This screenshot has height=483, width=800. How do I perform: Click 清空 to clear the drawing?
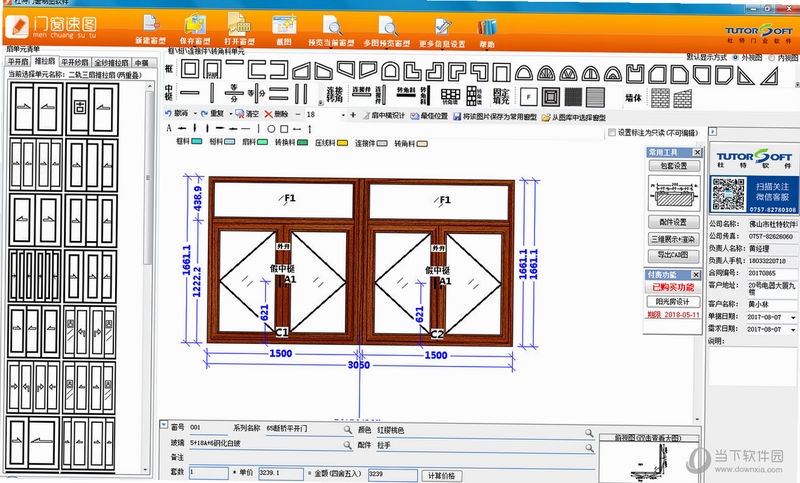[247, 114]
